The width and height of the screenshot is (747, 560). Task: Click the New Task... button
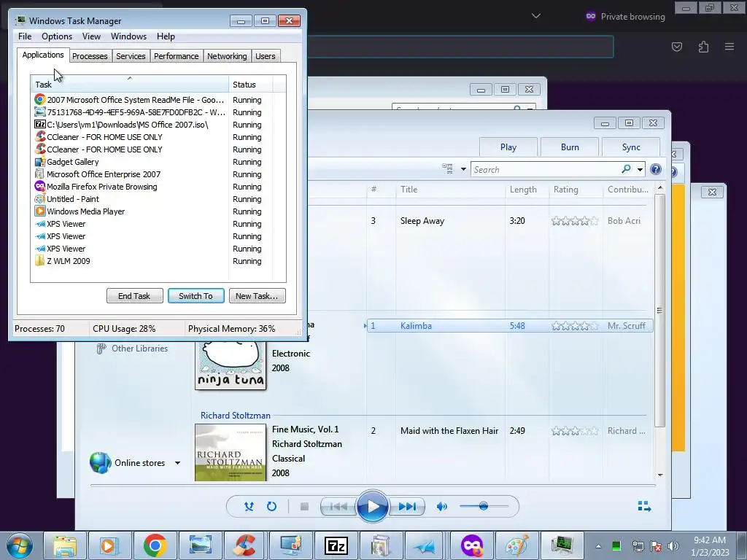257,296
